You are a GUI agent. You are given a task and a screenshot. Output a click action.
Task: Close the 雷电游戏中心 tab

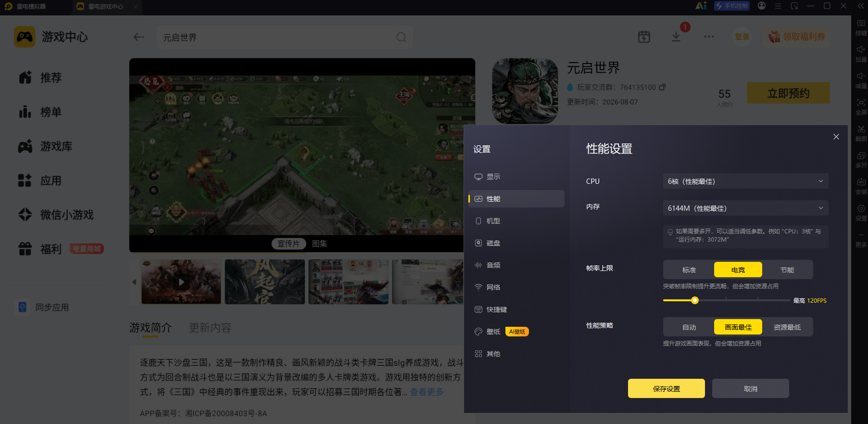(136, 7)
